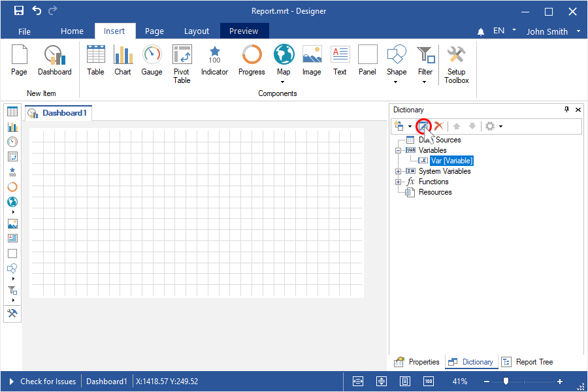Switch to the Home ribbon tab
The height and width of the screenshot is (392, 588).
72,31
